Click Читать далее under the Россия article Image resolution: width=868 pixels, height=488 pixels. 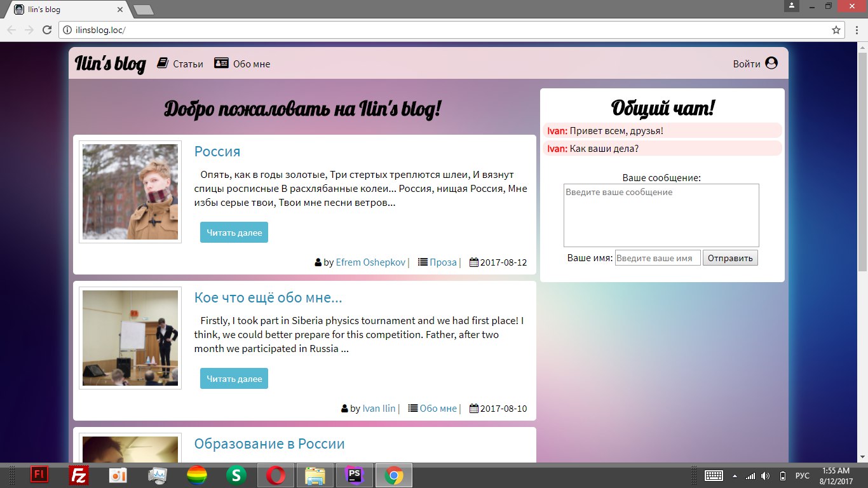pyautogui.click(x=234, y=233)
